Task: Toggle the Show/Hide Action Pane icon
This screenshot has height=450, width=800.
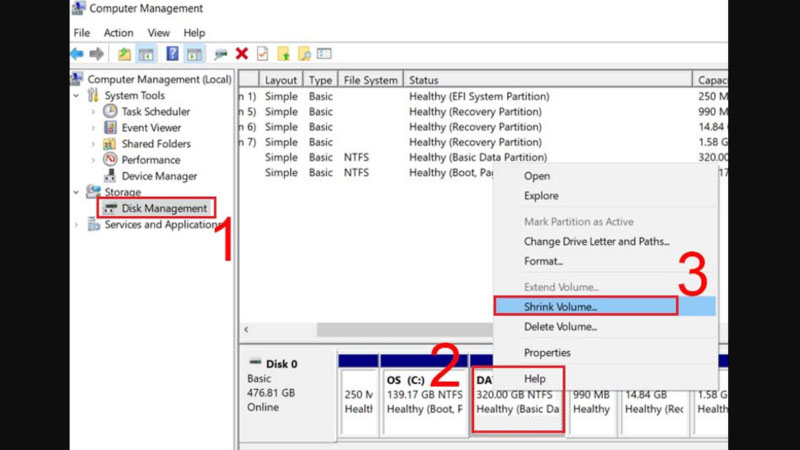Action: (x=194, y=54)
